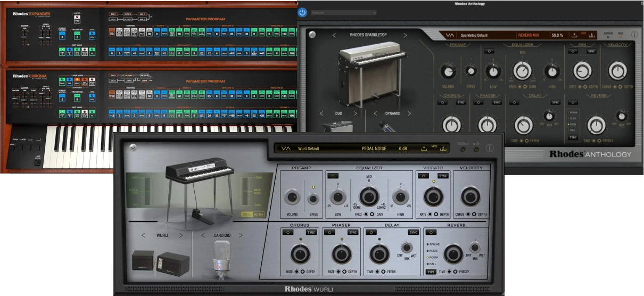Click previous arrow beside RHODES SPARKLETOP
The image size is (644, 296).
point(334,35)
